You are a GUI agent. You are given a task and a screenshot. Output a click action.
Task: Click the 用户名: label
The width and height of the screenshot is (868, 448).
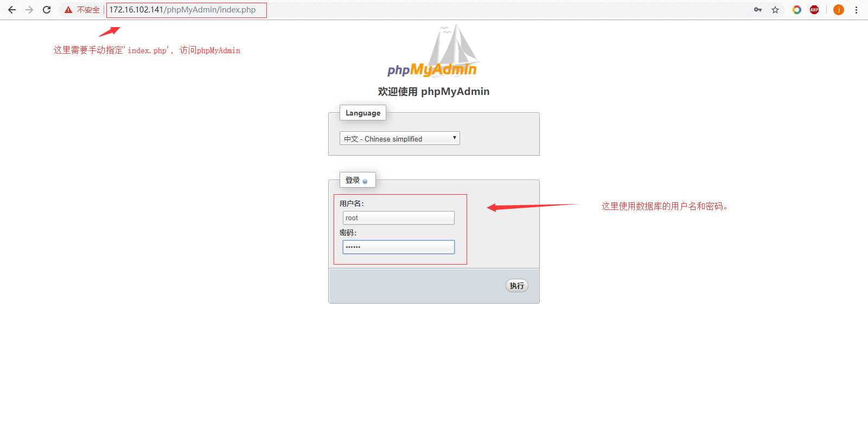coord(352,203)
